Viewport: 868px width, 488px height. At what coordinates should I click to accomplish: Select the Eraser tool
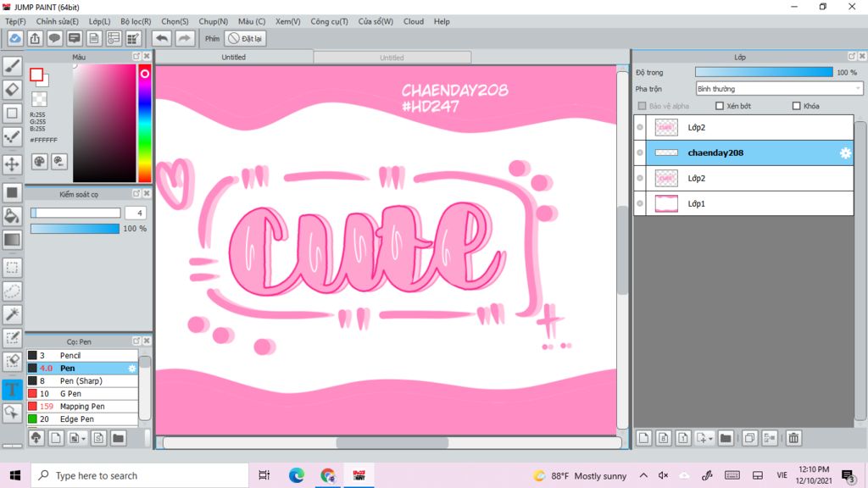tap(12, 90)
